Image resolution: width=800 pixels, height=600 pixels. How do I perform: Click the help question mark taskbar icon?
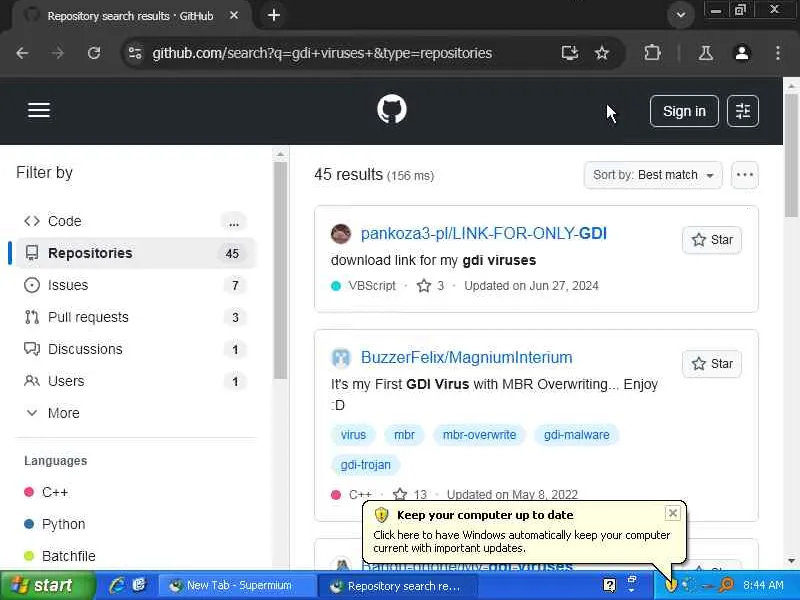pos(609,585)
